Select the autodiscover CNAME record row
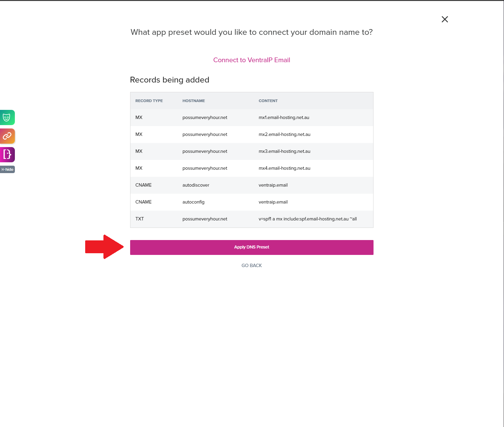The image size is (504, 427). tap(251, 185)
